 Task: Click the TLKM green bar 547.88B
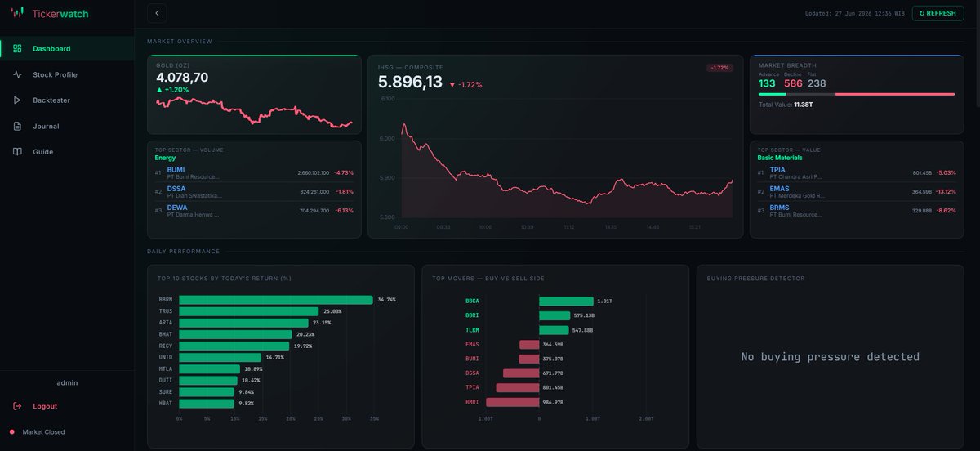[x=554, y=330]
